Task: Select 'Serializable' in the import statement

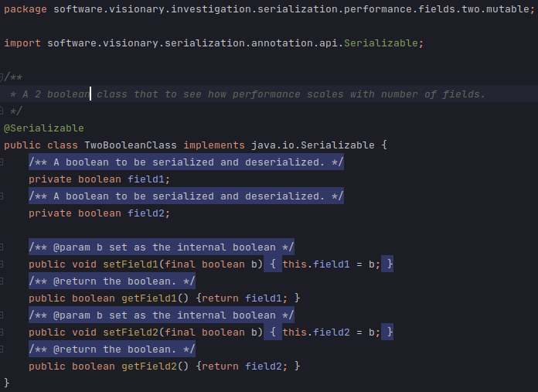Action: pos(381,43)
